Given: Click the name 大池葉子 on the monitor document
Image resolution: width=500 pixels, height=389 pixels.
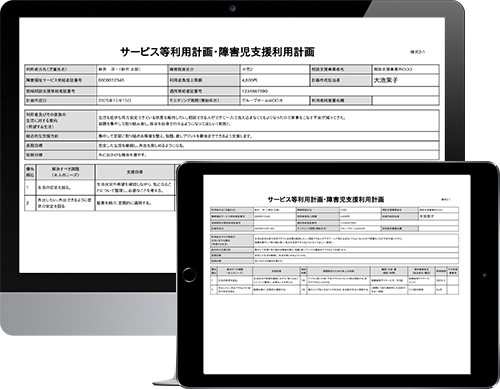Looking at the screenshot, I should (386, 80).
